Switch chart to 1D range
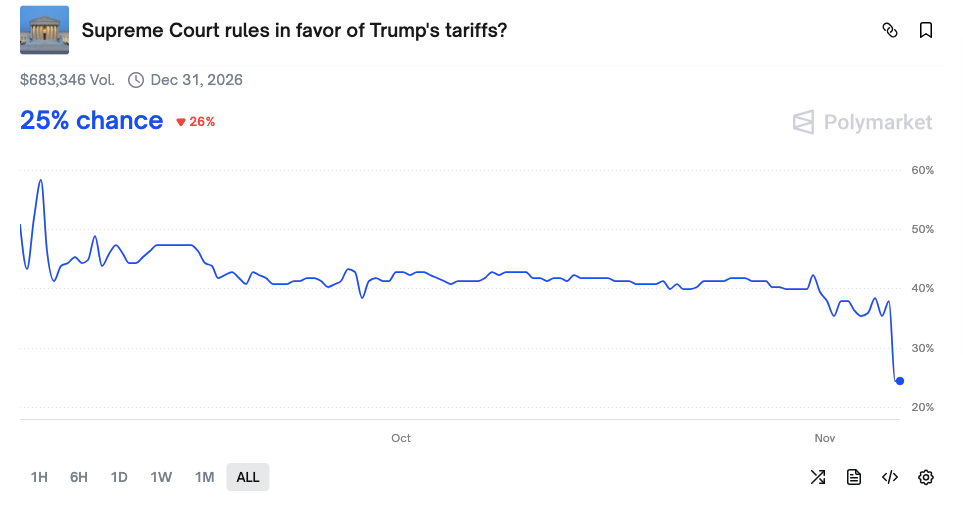 (x=119, y=477)
